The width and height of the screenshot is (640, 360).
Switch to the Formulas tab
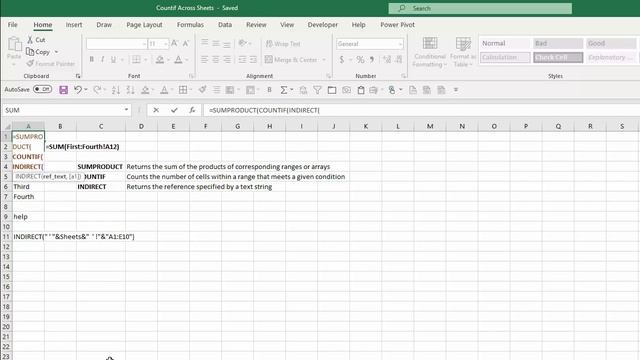tap(190, 24)
